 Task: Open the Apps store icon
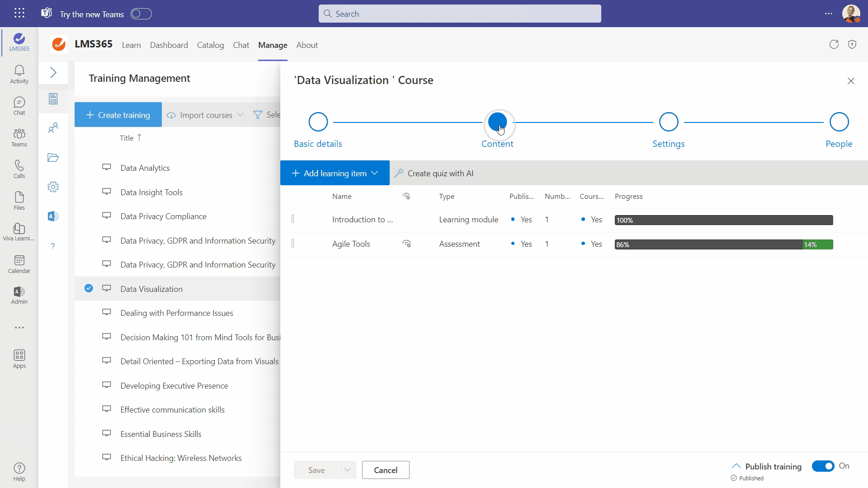point(19,359)
